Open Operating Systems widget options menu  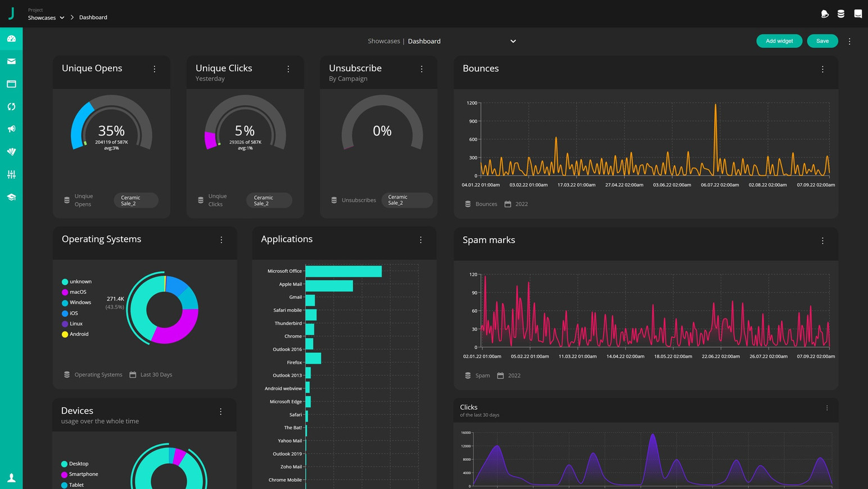click(x=221, y=240)
